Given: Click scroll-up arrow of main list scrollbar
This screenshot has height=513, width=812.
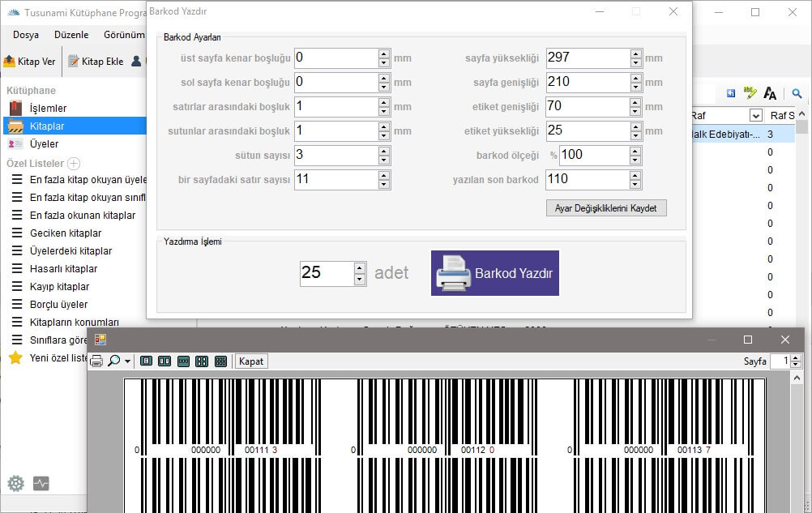Looking at the screenshot, I should tap(802, 113).
